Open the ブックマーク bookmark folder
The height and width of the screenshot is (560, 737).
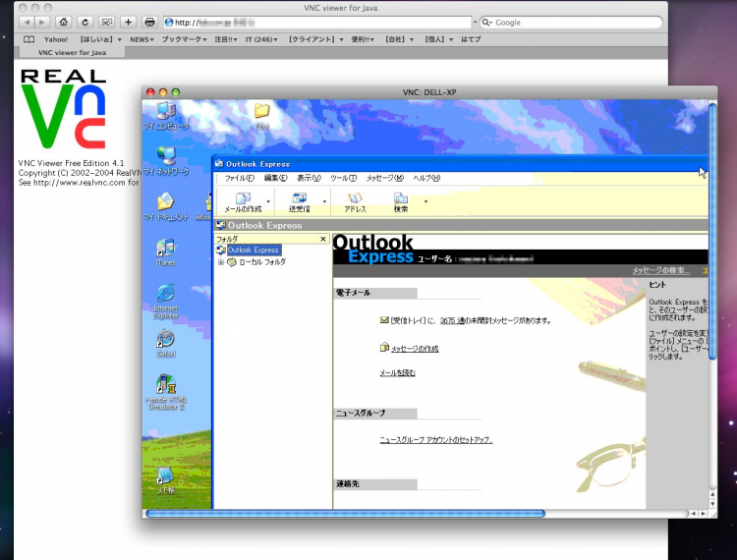[185, 39]
